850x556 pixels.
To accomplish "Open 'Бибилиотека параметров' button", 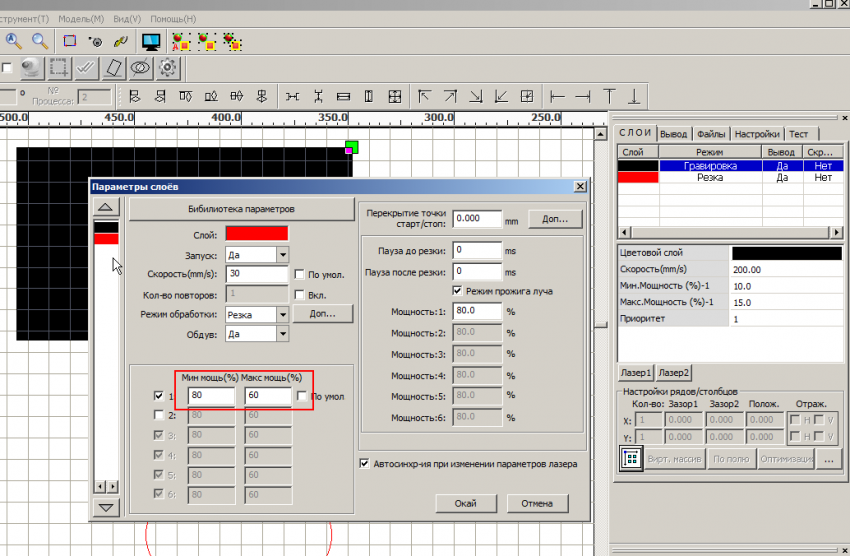I will (242, 209).
